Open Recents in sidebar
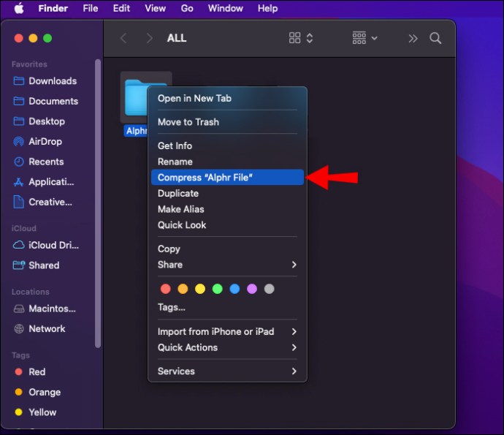Screen dimensions: 504x435 tap(39, 162)
